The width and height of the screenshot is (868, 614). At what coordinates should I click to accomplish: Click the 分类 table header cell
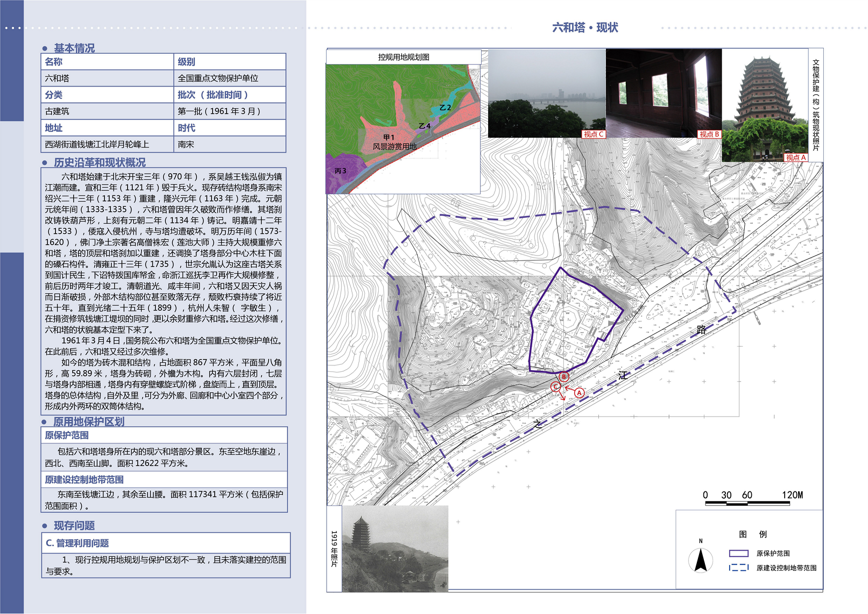pos(108,95)
